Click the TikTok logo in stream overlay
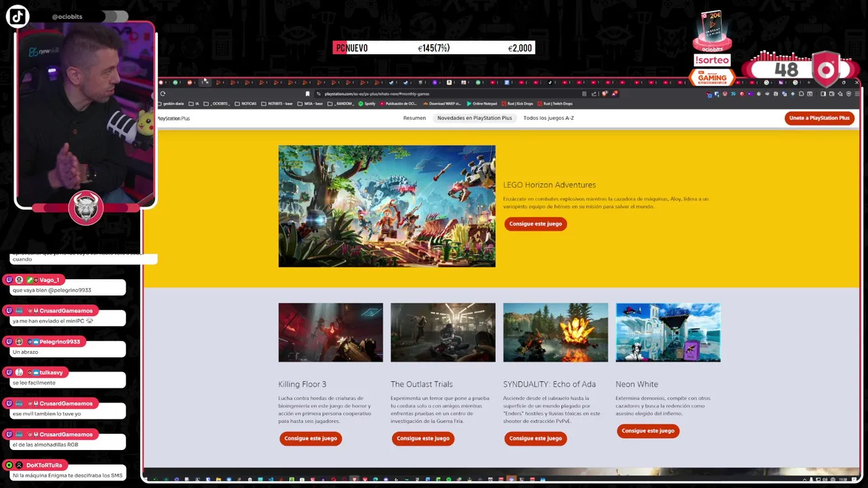This screenshot has width=868, height=488. pos(18,17)
